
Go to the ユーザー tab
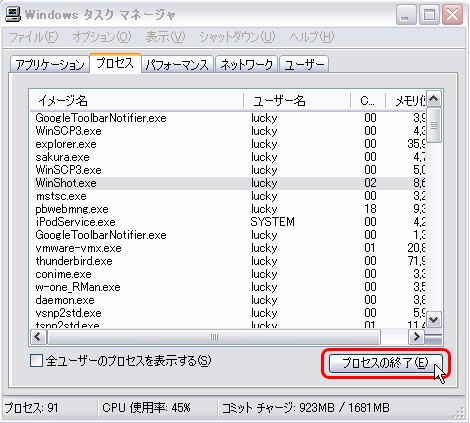click(304, 64)
